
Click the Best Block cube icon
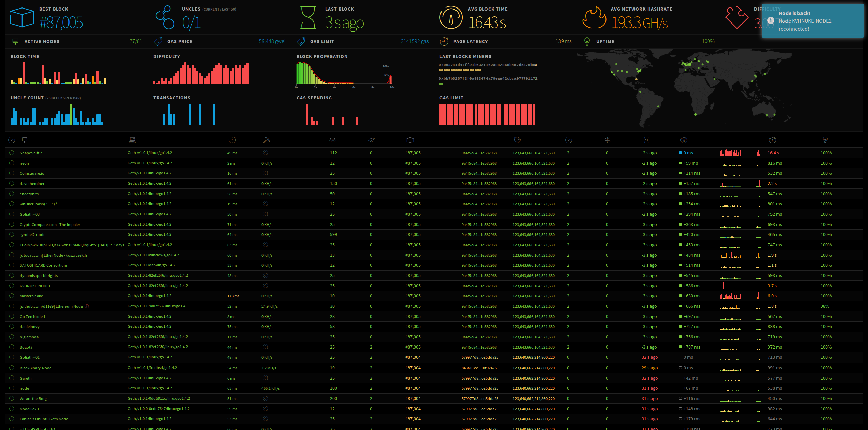[x=22, y=17]
